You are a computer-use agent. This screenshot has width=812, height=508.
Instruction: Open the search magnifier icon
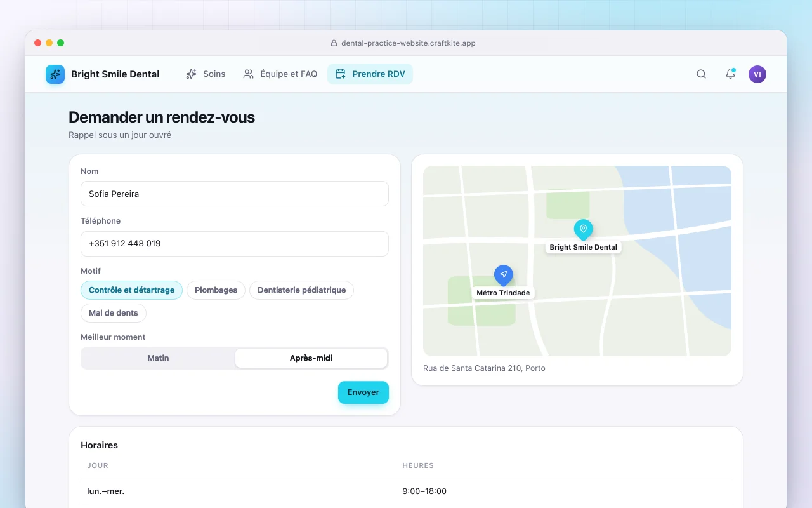pyautogui.click(x=701, y=74)
